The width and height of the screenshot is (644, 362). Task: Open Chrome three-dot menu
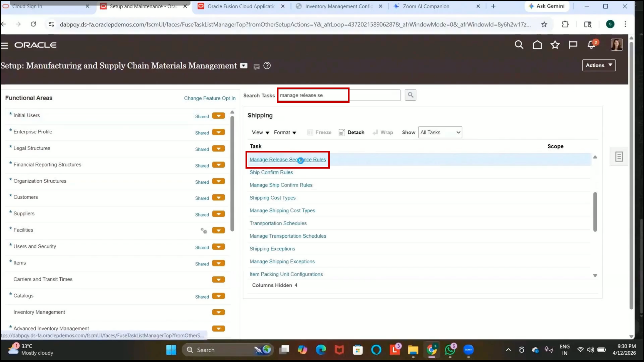coord(625,24)
